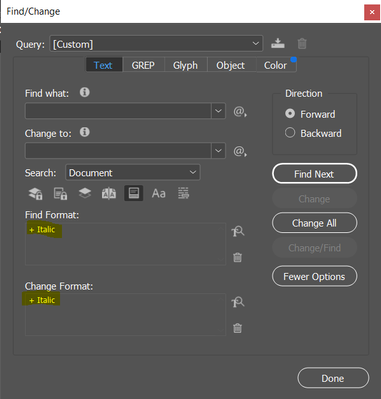Image resolution: width=381 pixels, height=399 pixels.
Task: Switch to the Glyph tab
Action: point(185,65)
